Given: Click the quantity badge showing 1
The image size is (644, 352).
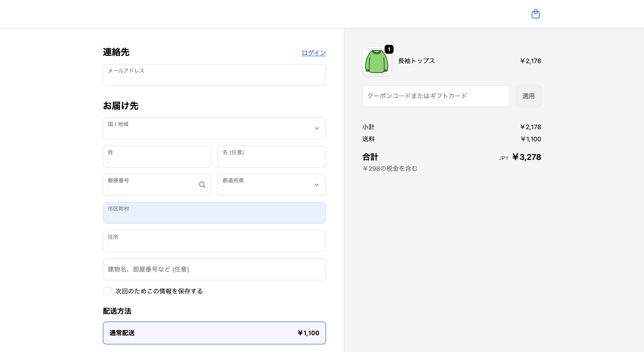Looking at the screenshot, I should click(x=389, y=49).
